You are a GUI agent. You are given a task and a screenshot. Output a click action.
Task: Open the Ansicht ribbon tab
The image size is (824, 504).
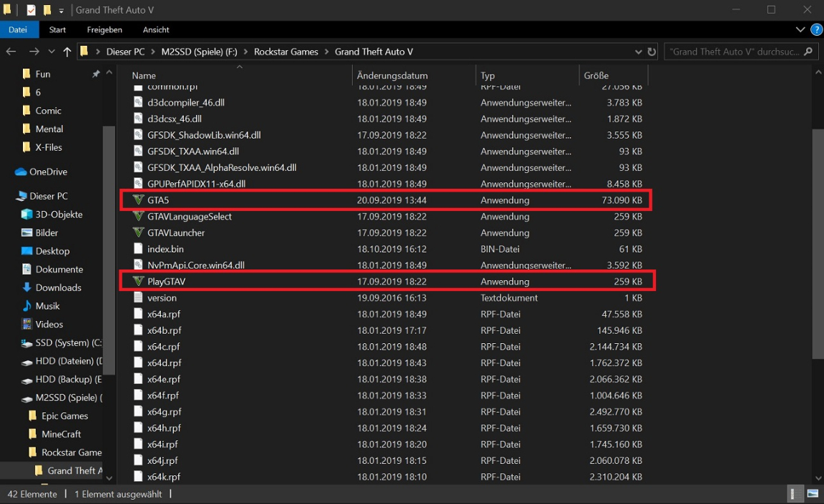156,30
